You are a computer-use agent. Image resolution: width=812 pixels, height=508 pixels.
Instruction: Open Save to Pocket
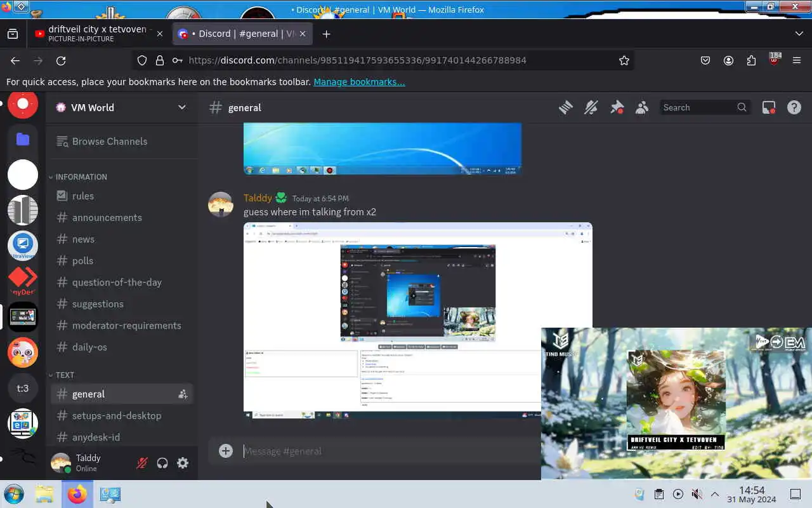click(x=705, y=60)
